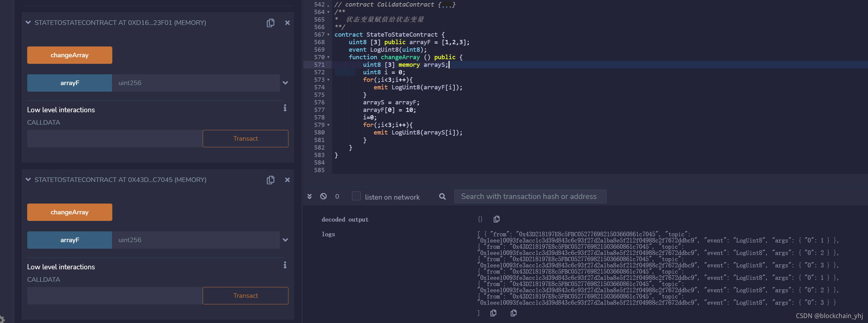Click the 'Low level interactions' heading of first contract
The width and height of the screenshot is (868, 323).
click(x=61, y=110)
